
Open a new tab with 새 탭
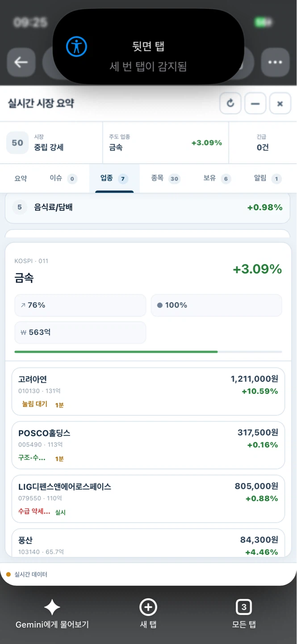148,607
